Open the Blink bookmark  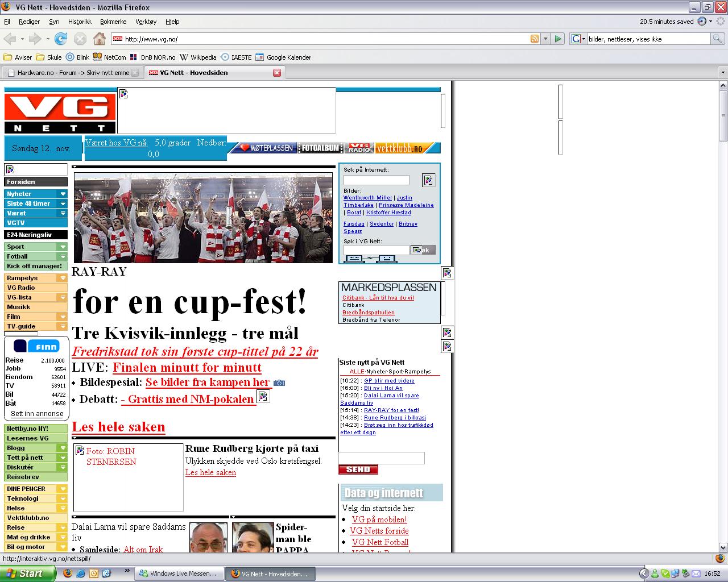[x=77, y=57]
